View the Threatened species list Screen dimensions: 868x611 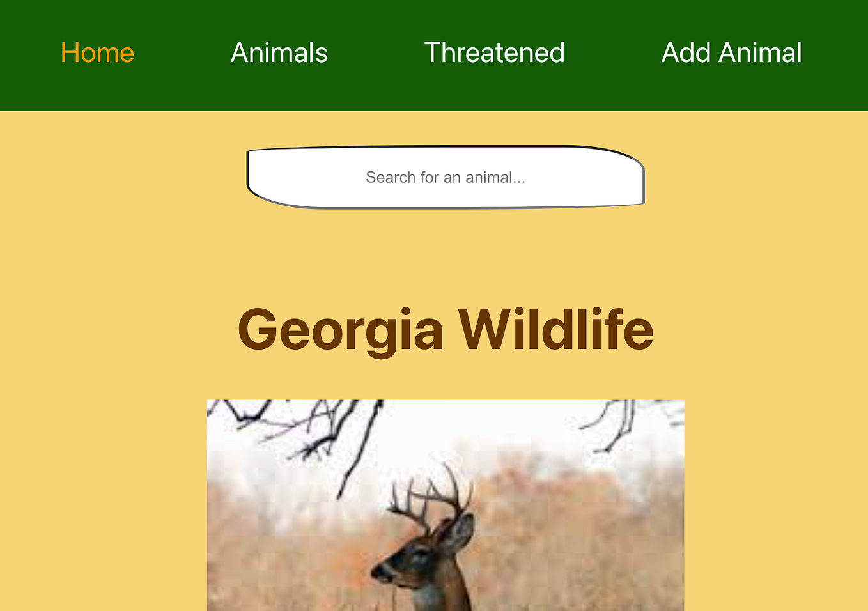coord(495,52)
